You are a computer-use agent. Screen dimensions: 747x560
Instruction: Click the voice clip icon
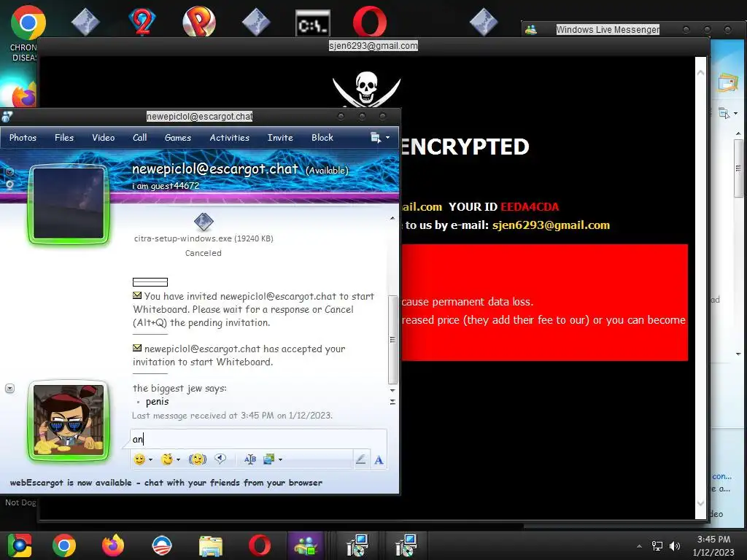[220, 459]
